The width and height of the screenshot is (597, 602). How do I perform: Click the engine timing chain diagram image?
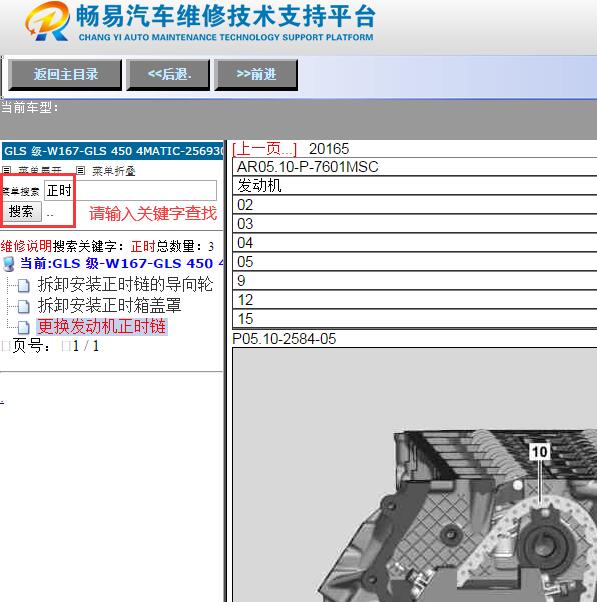pos(415,475)
